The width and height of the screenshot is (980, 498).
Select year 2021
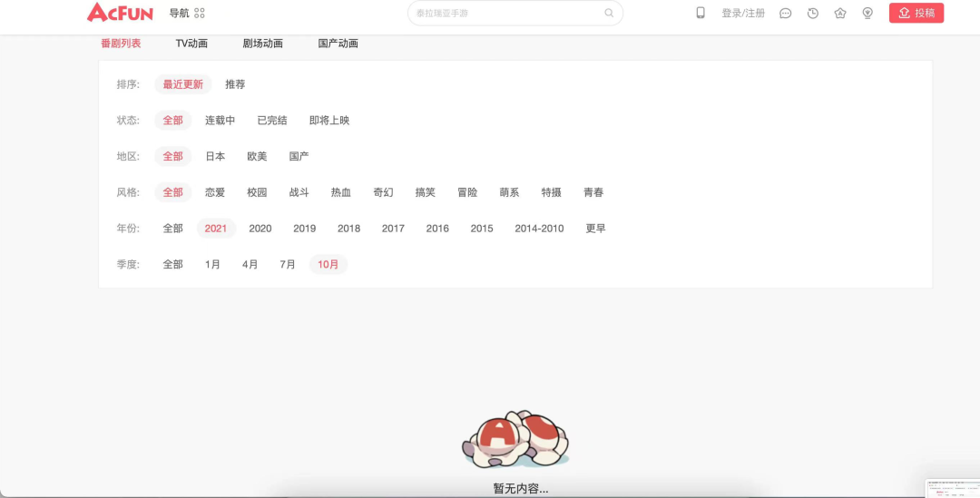click(216, 229)
